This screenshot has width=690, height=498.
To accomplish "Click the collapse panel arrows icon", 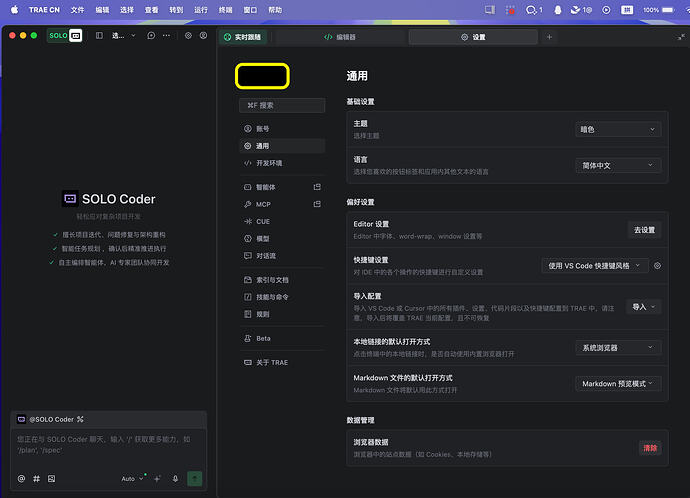I will [681, 37].
